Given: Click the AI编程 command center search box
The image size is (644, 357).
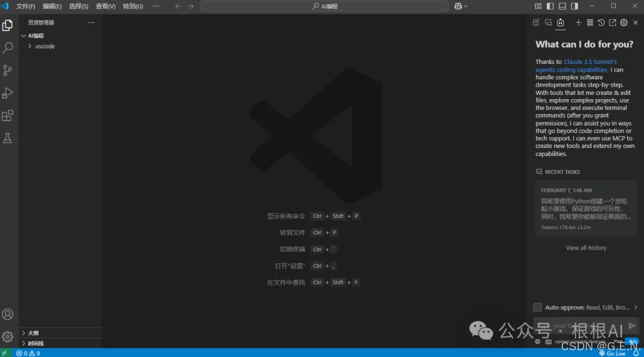Looking at the screenshot, I should click(324, 6).
